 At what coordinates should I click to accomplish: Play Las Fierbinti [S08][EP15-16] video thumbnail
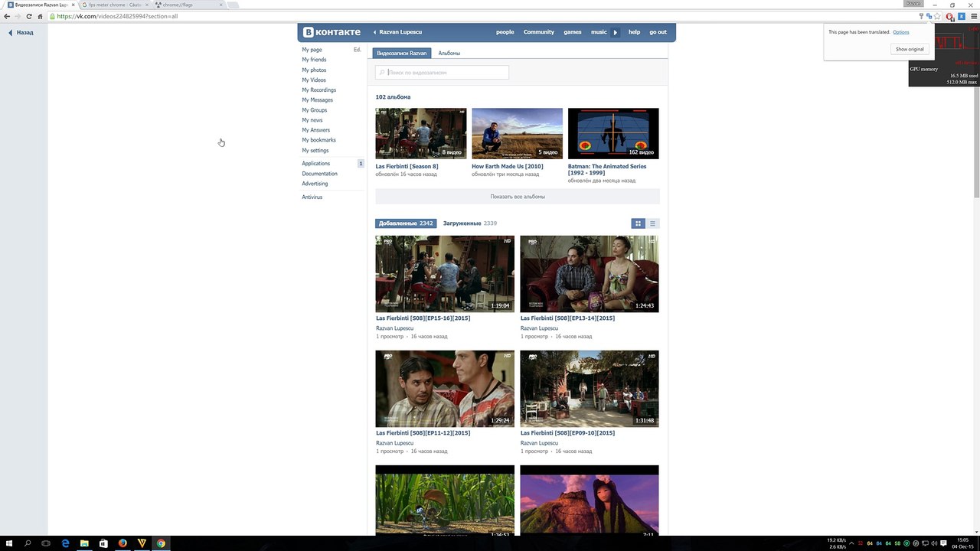tap(445, 274)
